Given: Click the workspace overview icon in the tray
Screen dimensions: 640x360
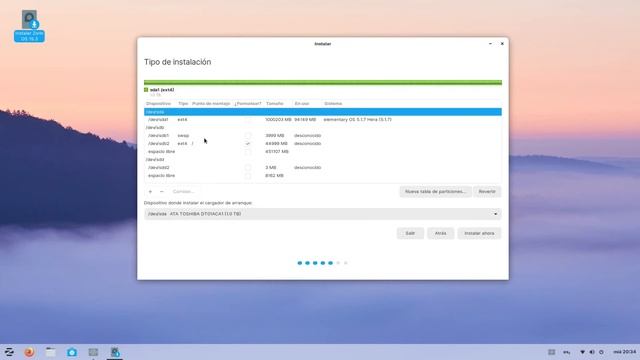Looking at the screenshot, I should click(x=551, y=352).
